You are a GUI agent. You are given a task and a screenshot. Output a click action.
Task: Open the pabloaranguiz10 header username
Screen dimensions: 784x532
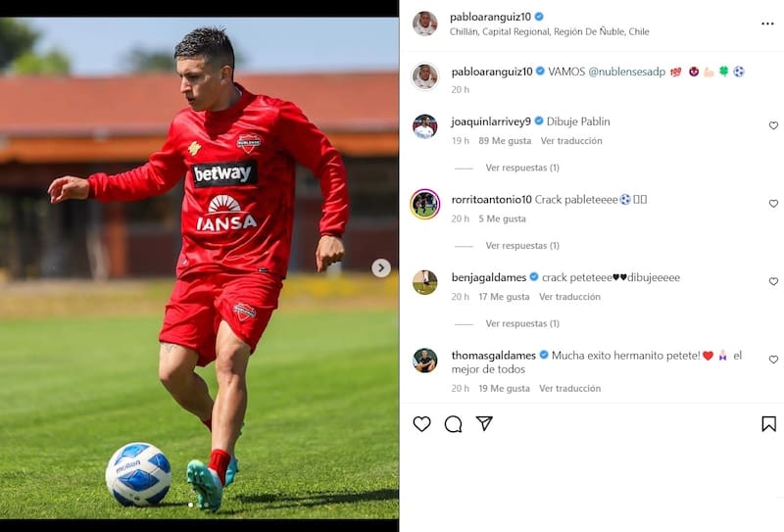pos(490,17)
